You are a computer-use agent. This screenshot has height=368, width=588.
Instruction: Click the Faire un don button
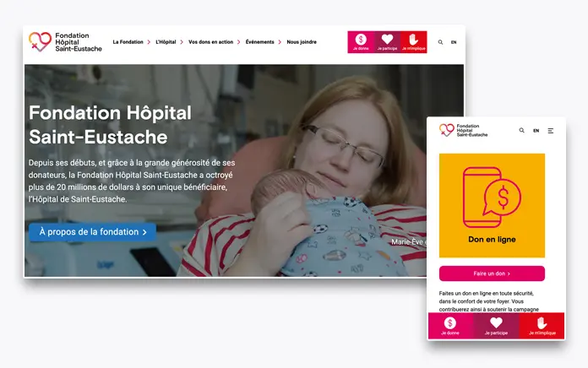coord(492,273)
